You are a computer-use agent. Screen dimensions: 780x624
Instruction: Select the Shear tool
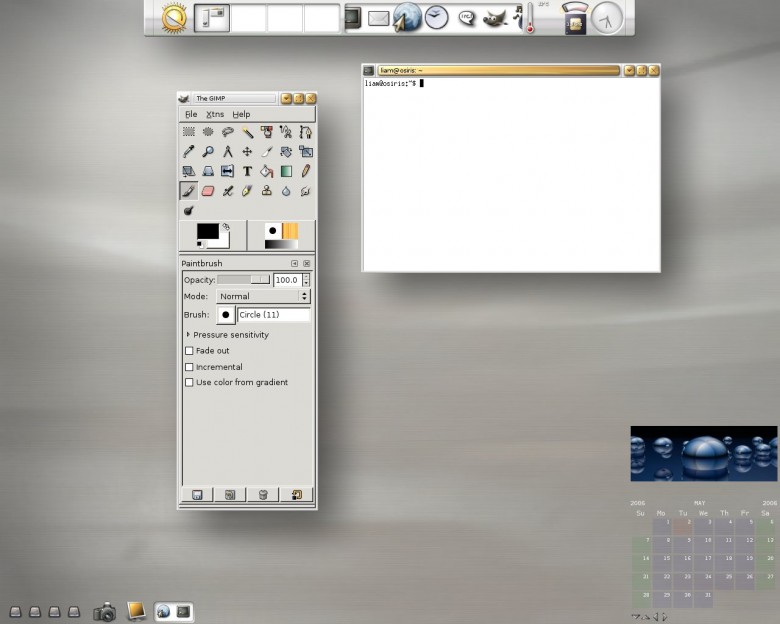[189, 171]
